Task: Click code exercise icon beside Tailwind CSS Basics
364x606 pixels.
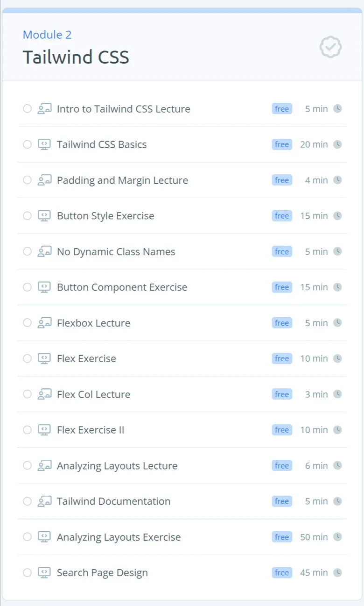Action: click(44, 144)
